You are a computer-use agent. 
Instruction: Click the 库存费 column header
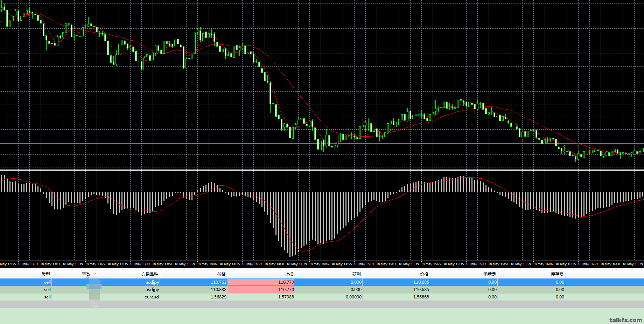pyautogui.click(x=557, y=274)
